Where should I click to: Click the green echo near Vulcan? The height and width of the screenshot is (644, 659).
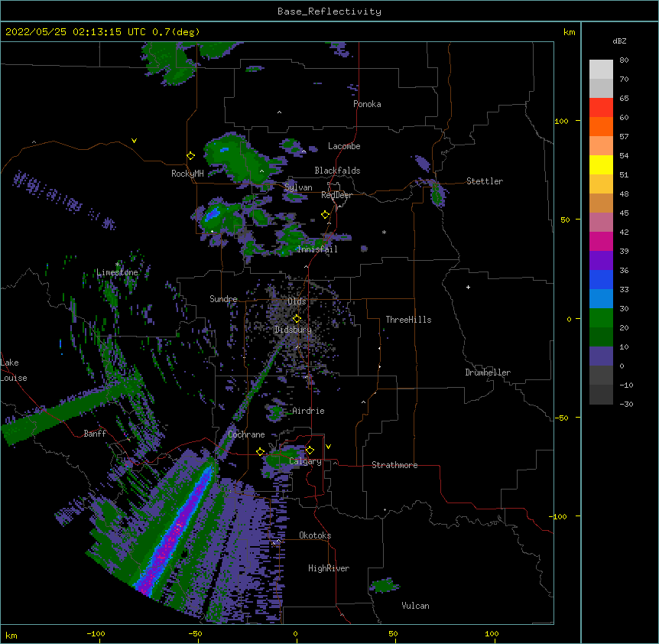coord(384,585)
